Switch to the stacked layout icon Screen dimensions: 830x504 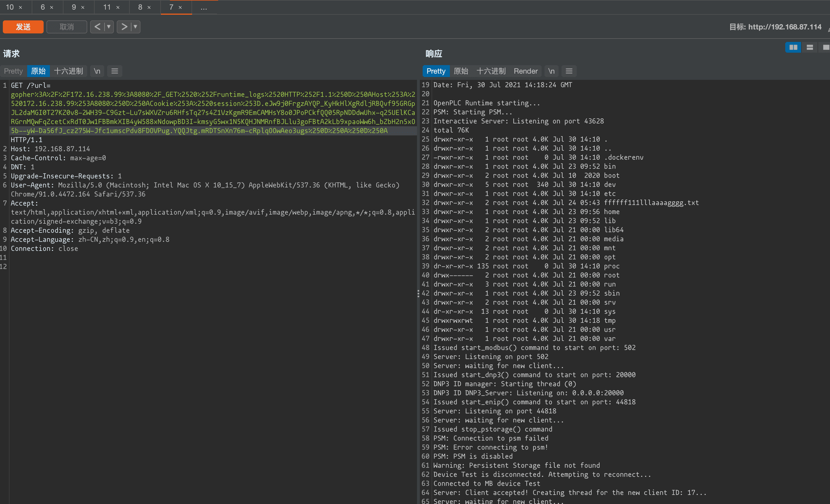click(810, 48)
